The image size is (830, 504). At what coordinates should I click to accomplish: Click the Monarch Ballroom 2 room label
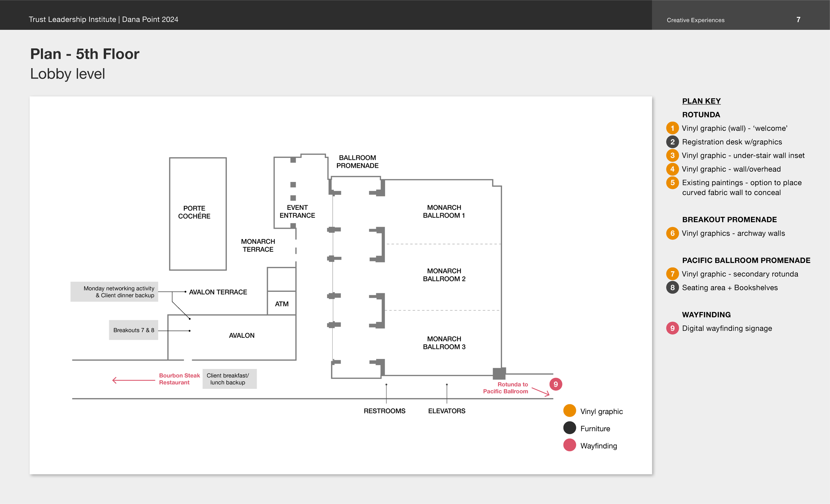(444, 275)
